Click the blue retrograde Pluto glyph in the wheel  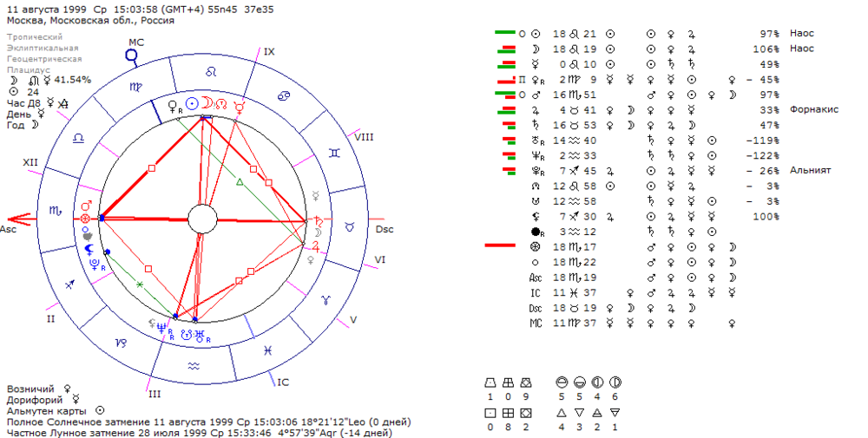click(x=95, y=265)
